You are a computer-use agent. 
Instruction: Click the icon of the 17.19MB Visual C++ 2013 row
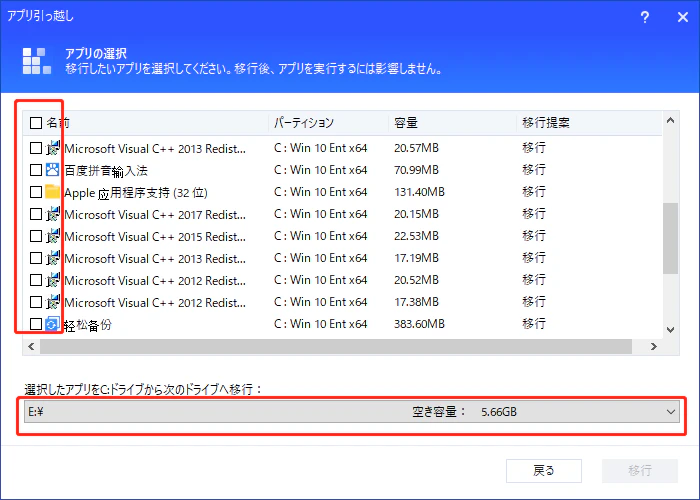pos(53,258)
